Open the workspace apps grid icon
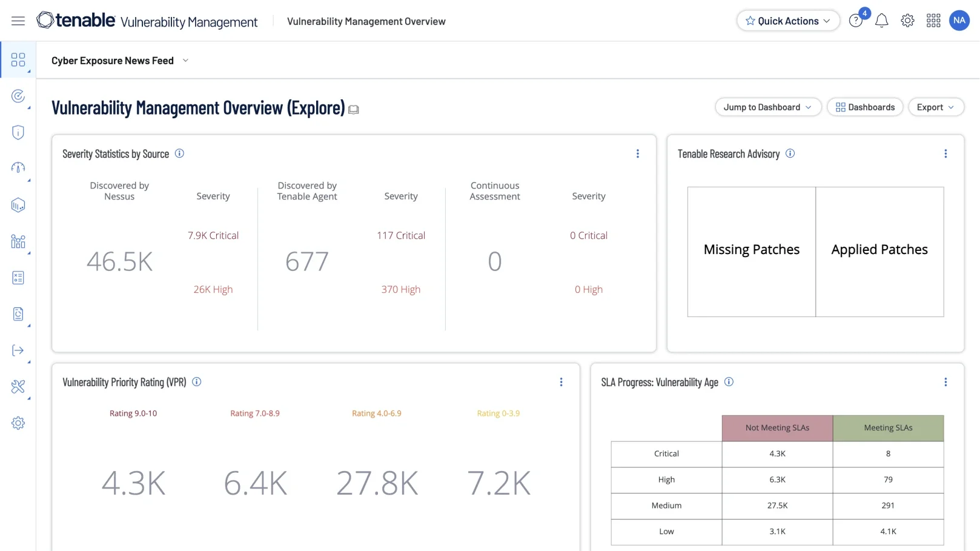This screenshot has width=980, height=551. pyautogui.click(x=933, y=21)
